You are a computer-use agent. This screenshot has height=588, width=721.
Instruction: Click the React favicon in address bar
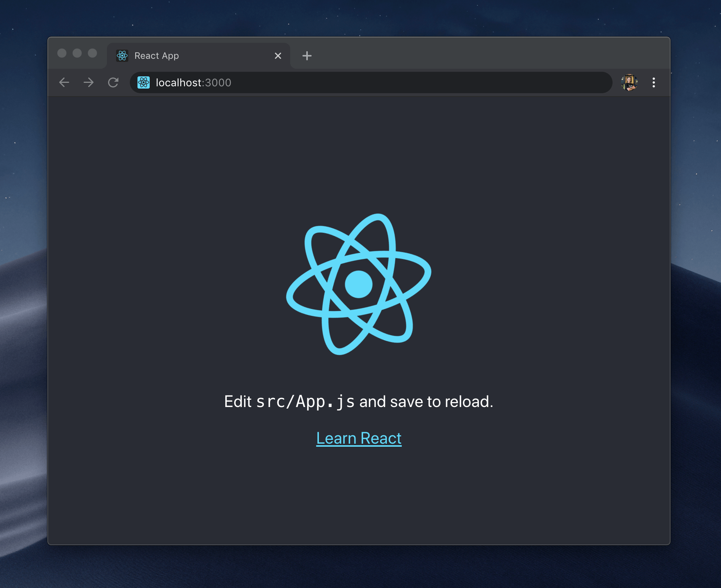coord(144,82)
